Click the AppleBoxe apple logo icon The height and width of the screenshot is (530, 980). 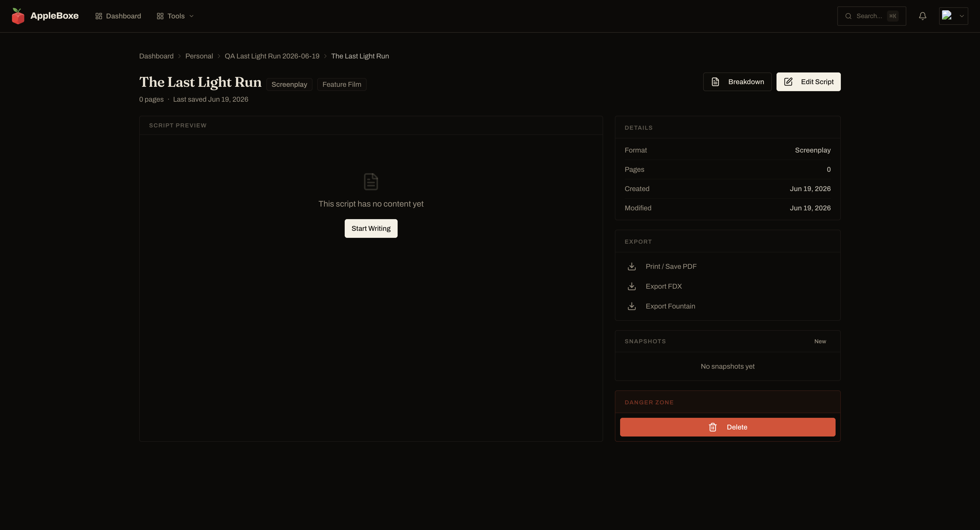click(18, 16)
